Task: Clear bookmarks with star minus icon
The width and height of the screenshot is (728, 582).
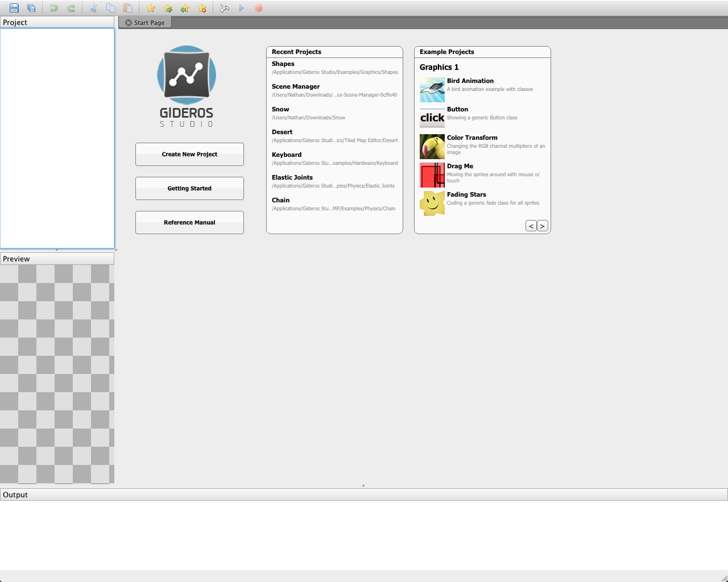Action: [x=202, y=8]
